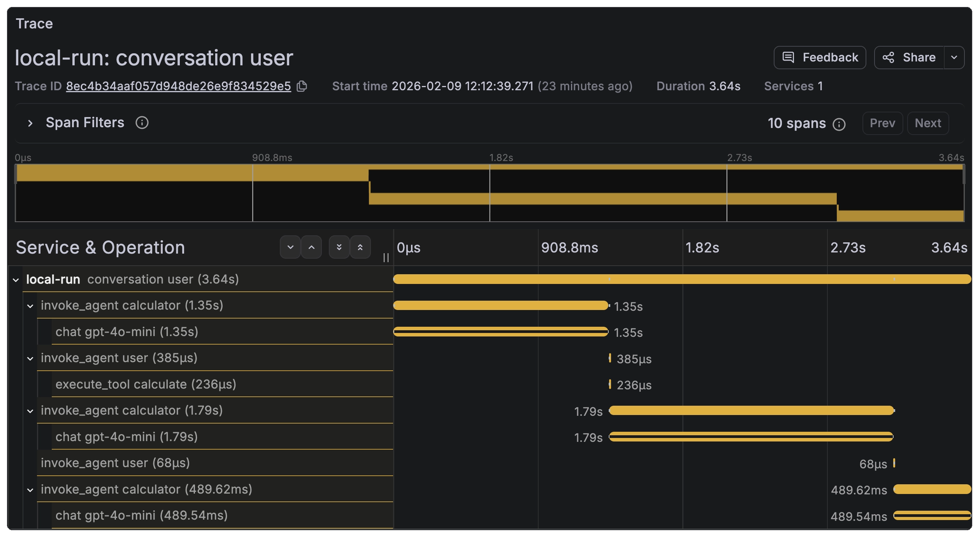Viewport: 980px width, 536px height.
Task: Open the Share dropdown arrow
Action: (954, 58)
